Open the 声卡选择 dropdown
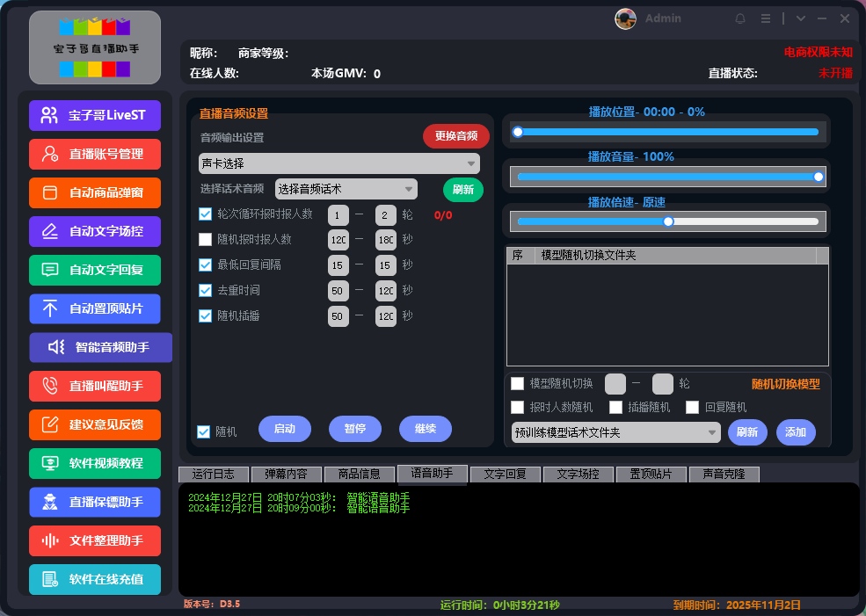 [338, 163]
